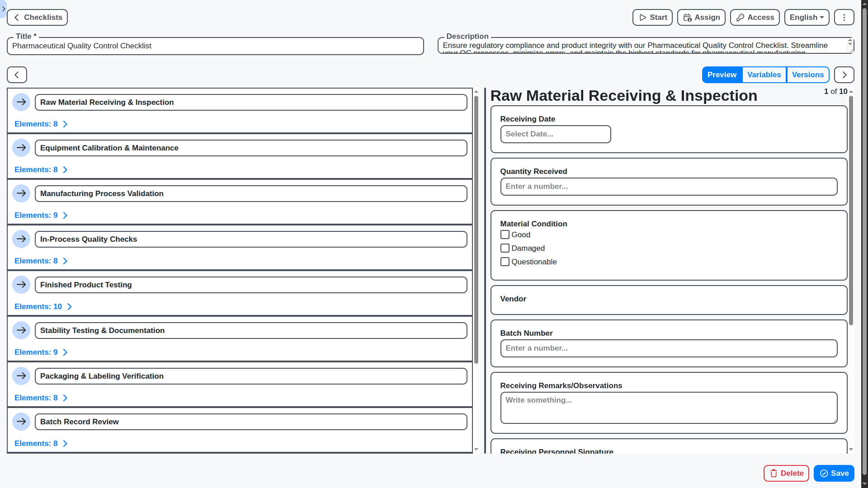Expand Elements under Manufacturing Process Validation
The image size is (868, 488).
pos(41,215)
